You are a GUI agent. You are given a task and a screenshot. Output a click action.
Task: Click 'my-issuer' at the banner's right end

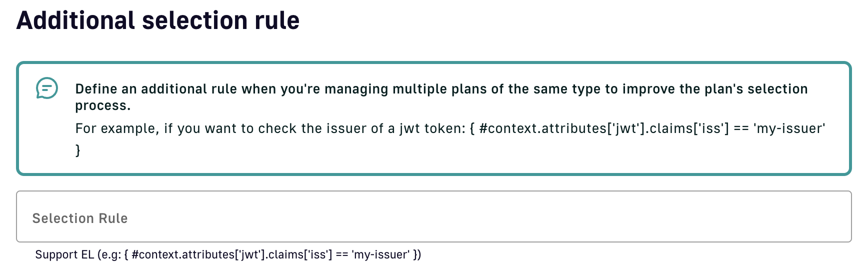(789, 128)
